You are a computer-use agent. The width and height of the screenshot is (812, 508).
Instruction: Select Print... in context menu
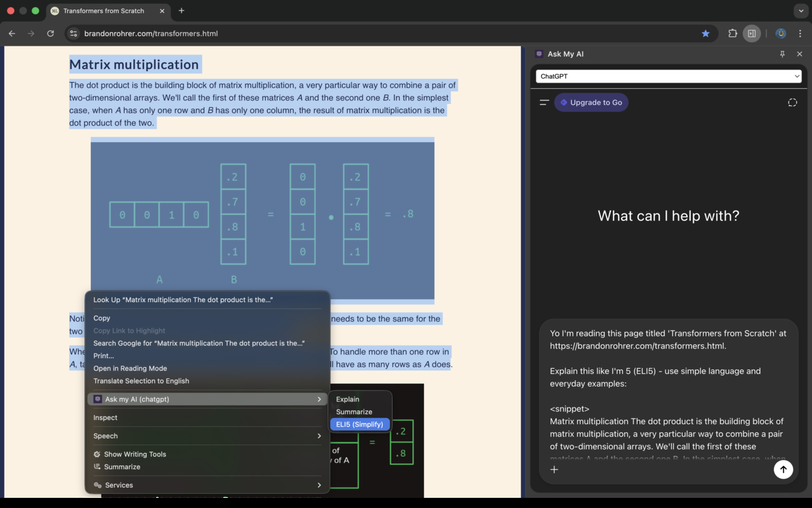pos(207,356)
